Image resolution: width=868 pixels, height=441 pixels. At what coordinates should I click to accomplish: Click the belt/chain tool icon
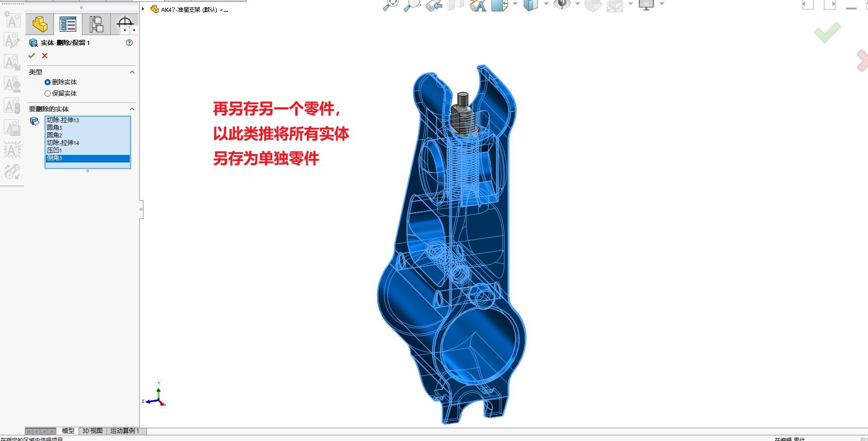(12, 171)
